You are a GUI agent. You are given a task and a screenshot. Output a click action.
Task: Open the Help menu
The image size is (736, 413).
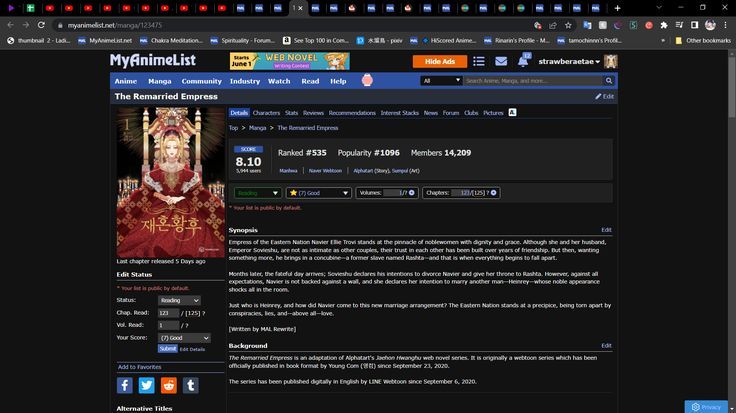338,81
